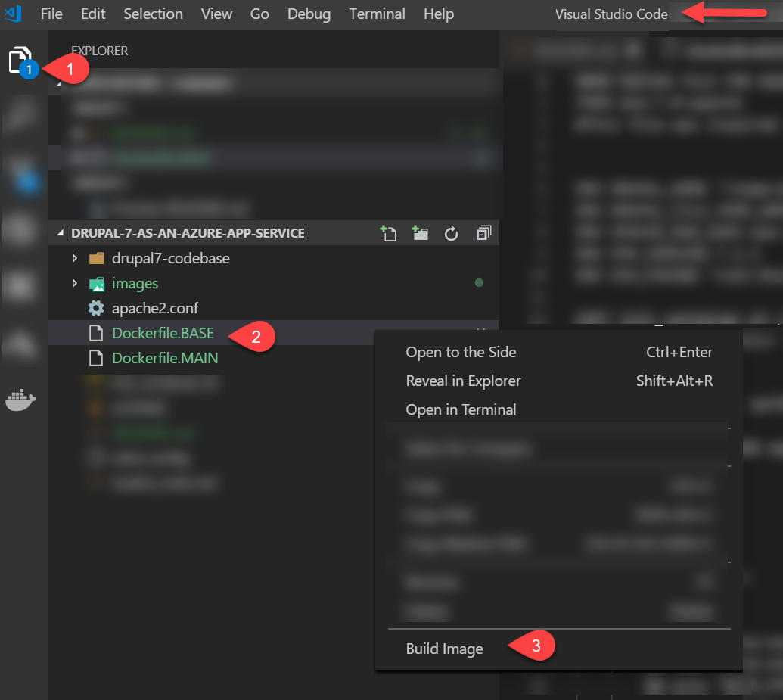
Task: Expand the images folder arrow
Action: pyautogui.click(x=74, y=283)
